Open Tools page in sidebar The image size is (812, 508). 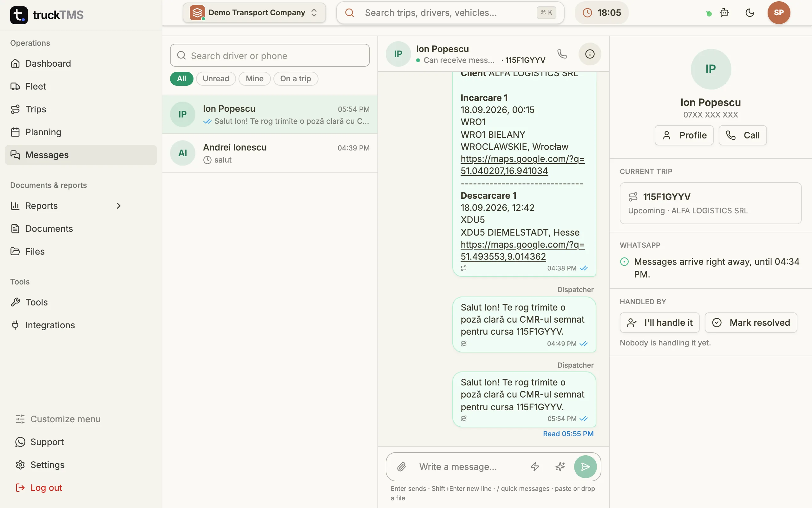click(x=81, y=302)
